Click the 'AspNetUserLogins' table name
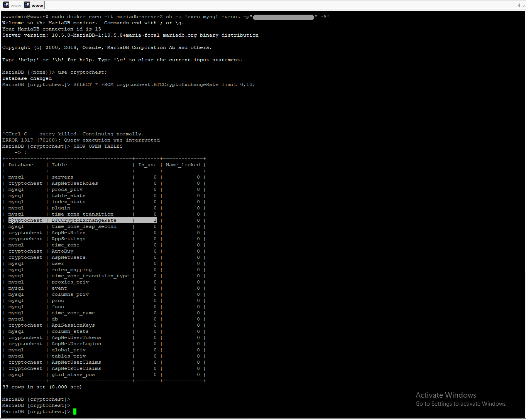The image size is (526, 420). (x=76, y=344)
